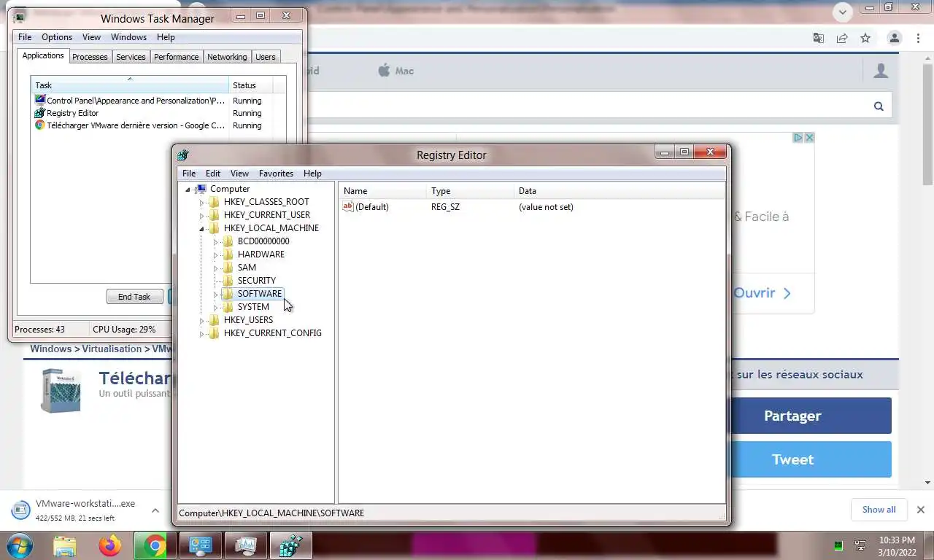Click the VMware download file icon
The image size is (934, 560).
pos(20,510)
